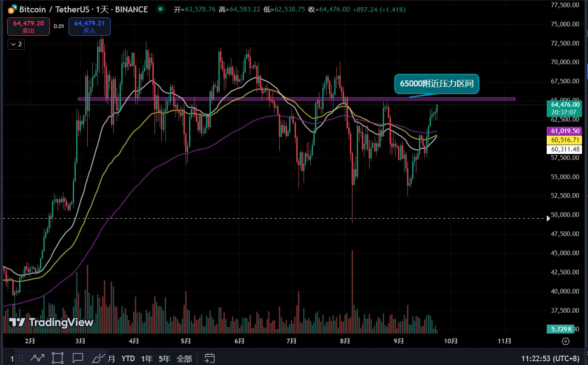Select the 1年 time range
Screen dimensions: 588x365
click(146, 359)
